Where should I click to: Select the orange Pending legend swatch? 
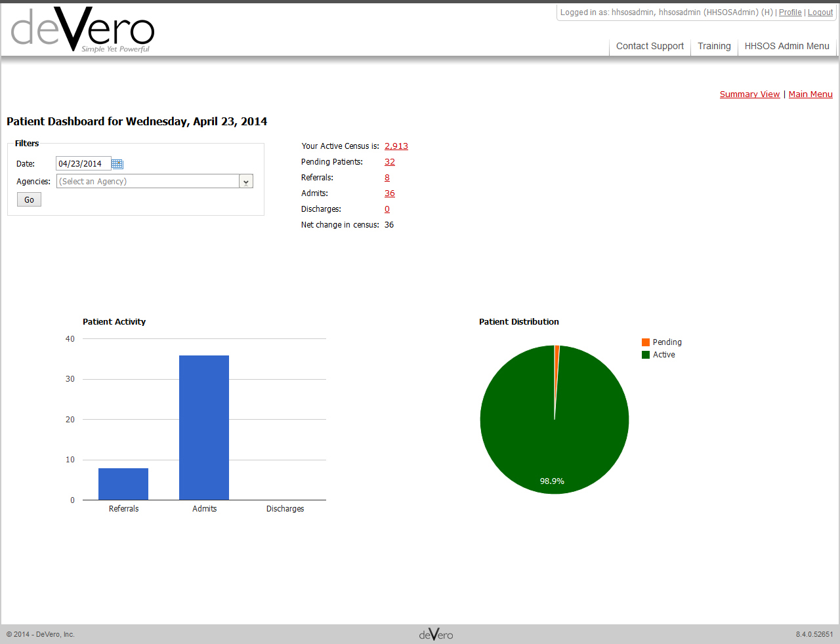coord(645,342)
